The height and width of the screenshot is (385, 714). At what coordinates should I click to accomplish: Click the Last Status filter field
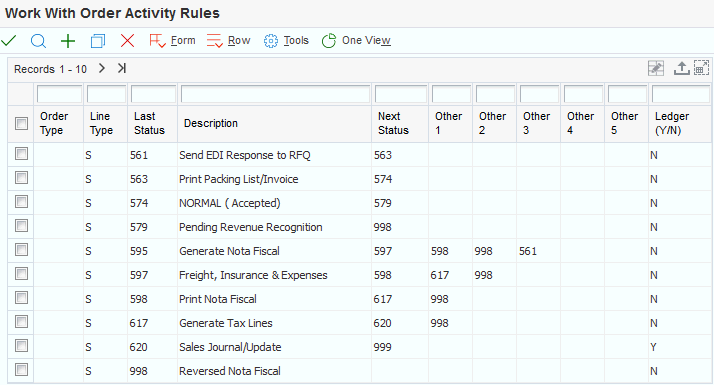coord(153,94)
